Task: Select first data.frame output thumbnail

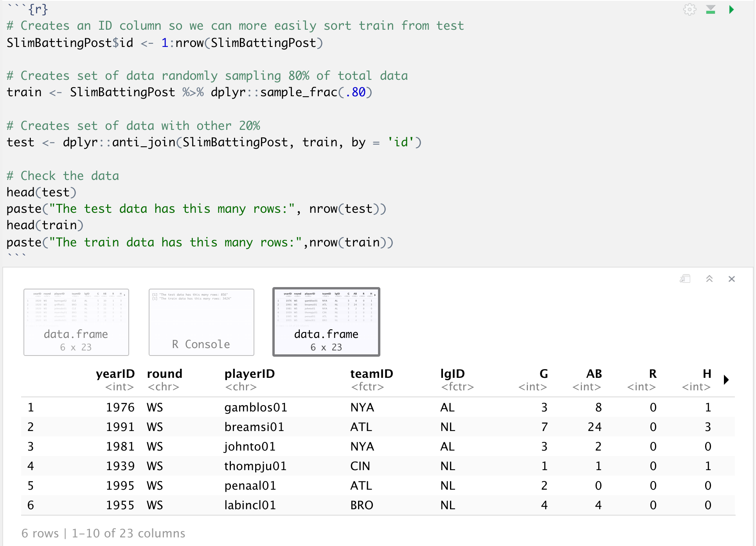Action: pyautogui.click(x=76, y=322)
